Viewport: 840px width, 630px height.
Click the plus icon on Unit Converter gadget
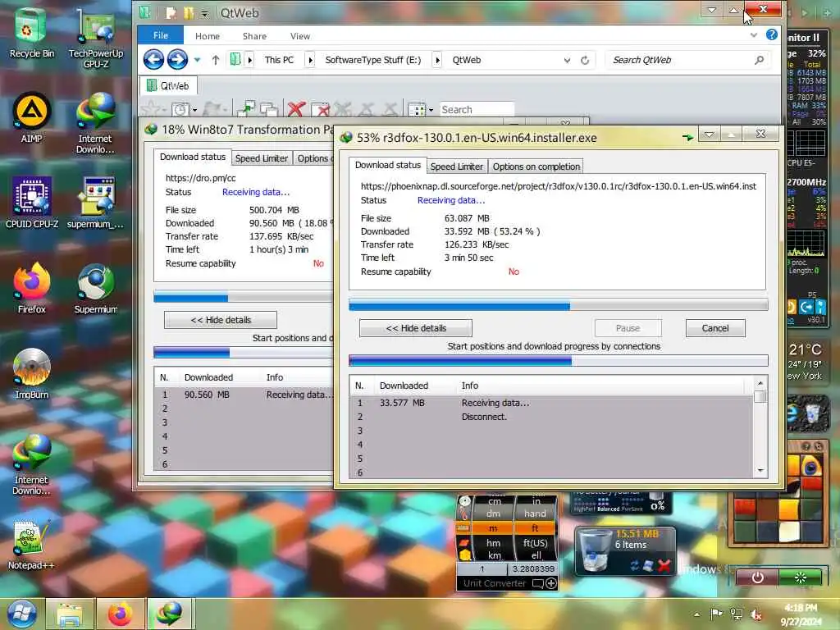(x=550, y=583)
